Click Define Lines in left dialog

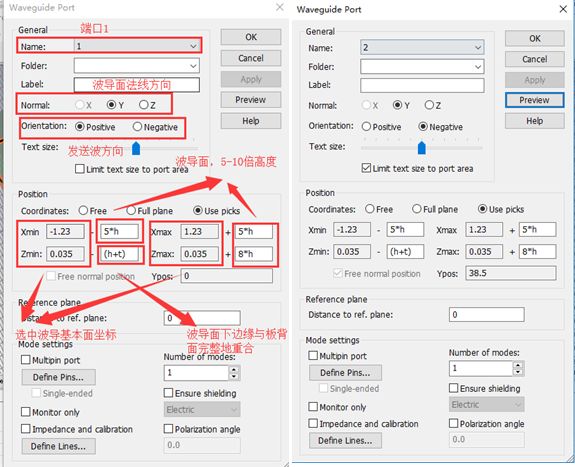coord(58,446)
